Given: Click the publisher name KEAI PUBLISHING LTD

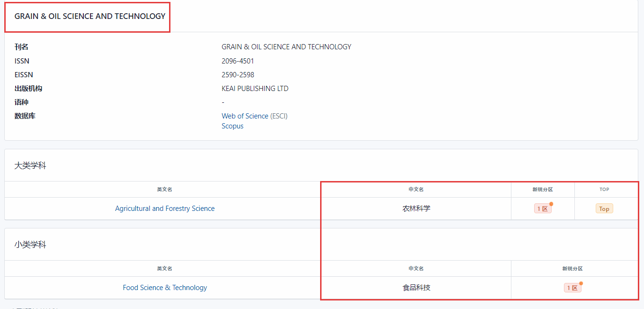Looking at the screenshot, I should pos(255,89).
